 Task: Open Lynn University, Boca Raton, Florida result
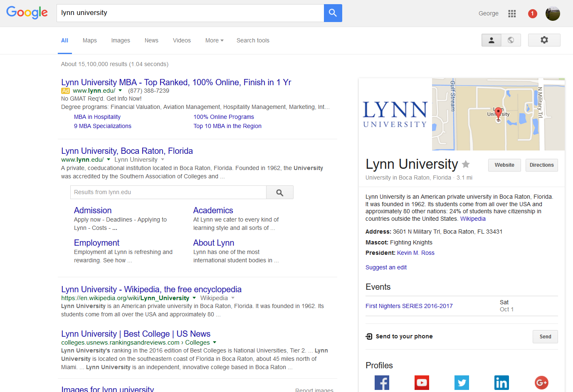click(x=127, y=151)
